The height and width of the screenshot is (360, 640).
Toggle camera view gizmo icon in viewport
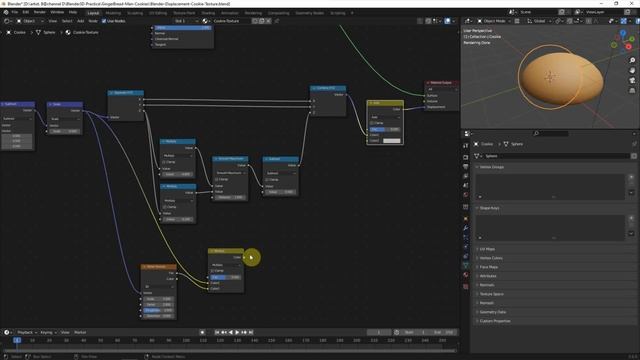pyautogui.click(x=632, y=80)
